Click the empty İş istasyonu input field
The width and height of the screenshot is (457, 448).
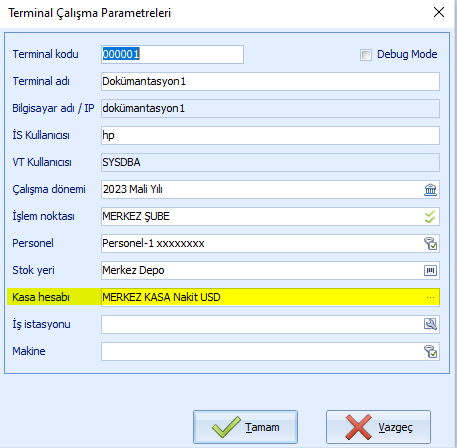click(x=270, y=324)
